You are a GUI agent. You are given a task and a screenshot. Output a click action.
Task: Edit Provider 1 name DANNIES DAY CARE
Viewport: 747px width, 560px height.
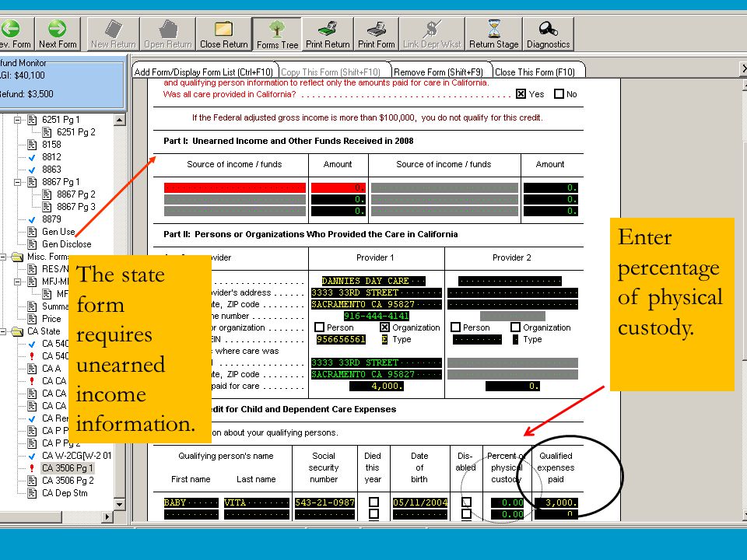coord(373,281)
